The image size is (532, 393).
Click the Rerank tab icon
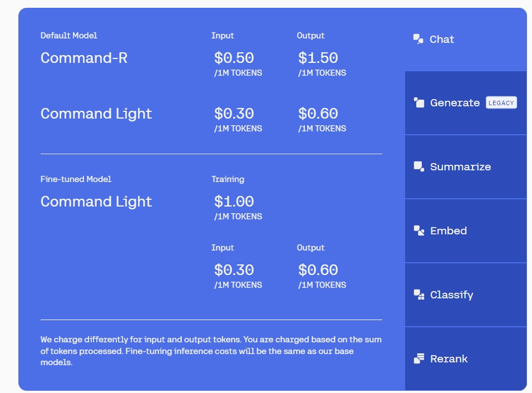point(419,358)
